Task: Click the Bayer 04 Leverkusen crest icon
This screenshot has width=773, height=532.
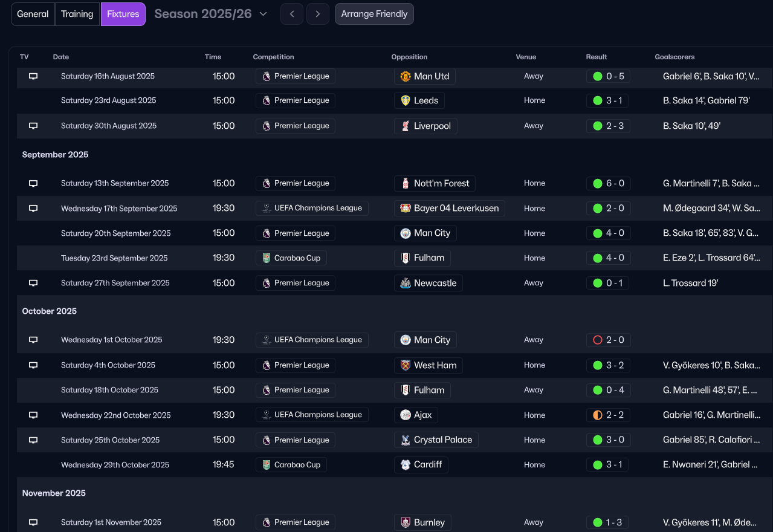Action: (x=406, y=209)
